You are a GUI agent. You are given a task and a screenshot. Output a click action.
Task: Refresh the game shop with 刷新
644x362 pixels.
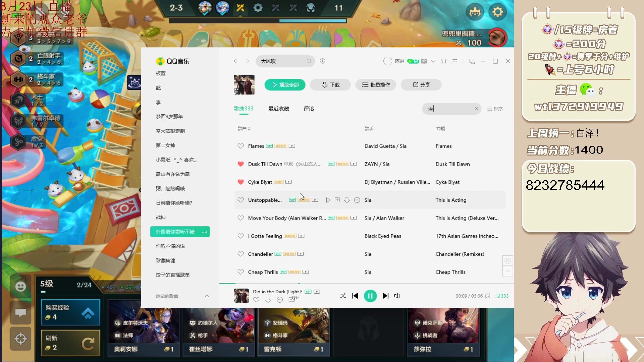click(x=70, y=343)
